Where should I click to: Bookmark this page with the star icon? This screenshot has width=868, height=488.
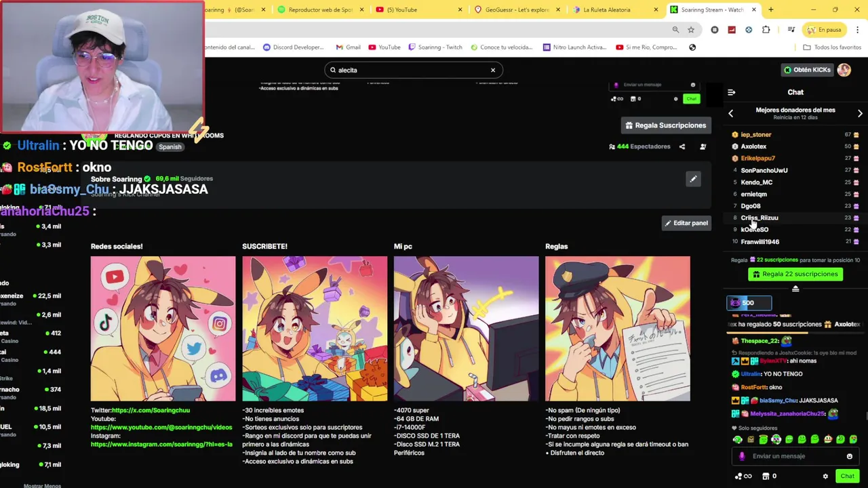(x=691, y=30)
